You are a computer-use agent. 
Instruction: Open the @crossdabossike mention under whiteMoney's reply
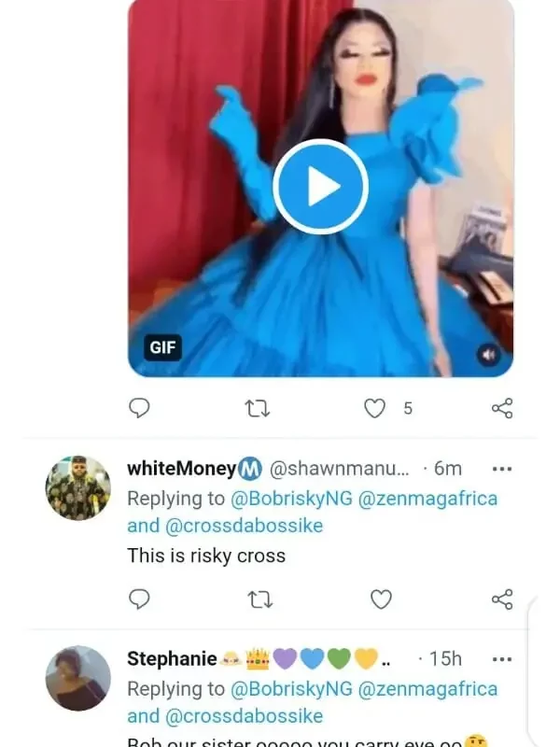[244, 526]
